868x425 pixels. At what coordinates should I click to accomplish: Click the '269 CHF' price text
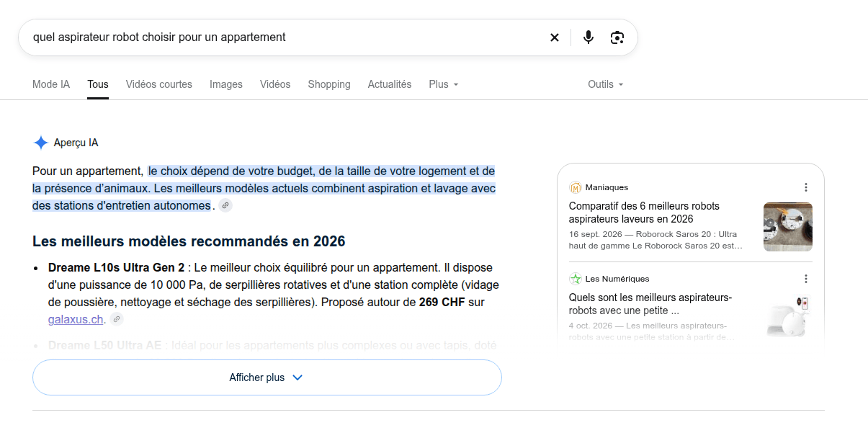442,302
